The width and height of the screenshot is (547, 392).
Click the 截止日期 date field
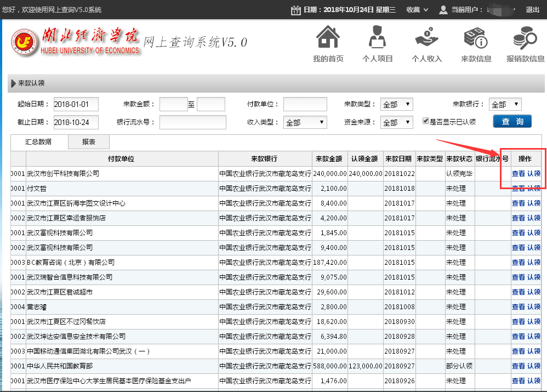point(76,122)
